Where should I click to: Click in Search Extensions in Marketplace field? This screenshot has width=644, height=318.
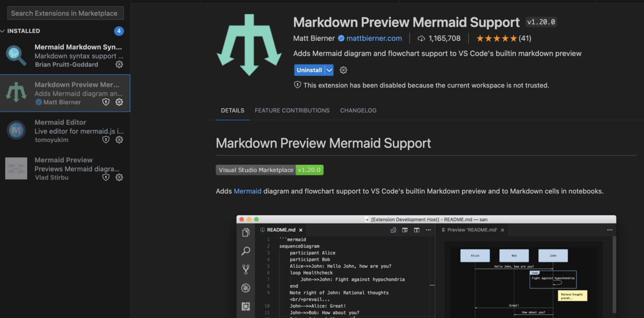click(65, 13)
